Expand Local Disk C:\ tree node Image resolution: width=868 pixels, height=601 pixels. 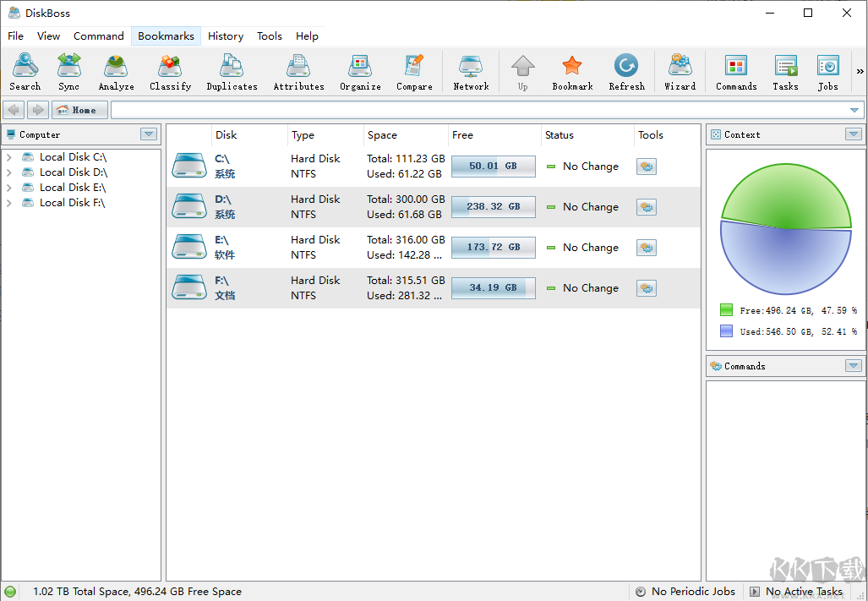point(8,157)
